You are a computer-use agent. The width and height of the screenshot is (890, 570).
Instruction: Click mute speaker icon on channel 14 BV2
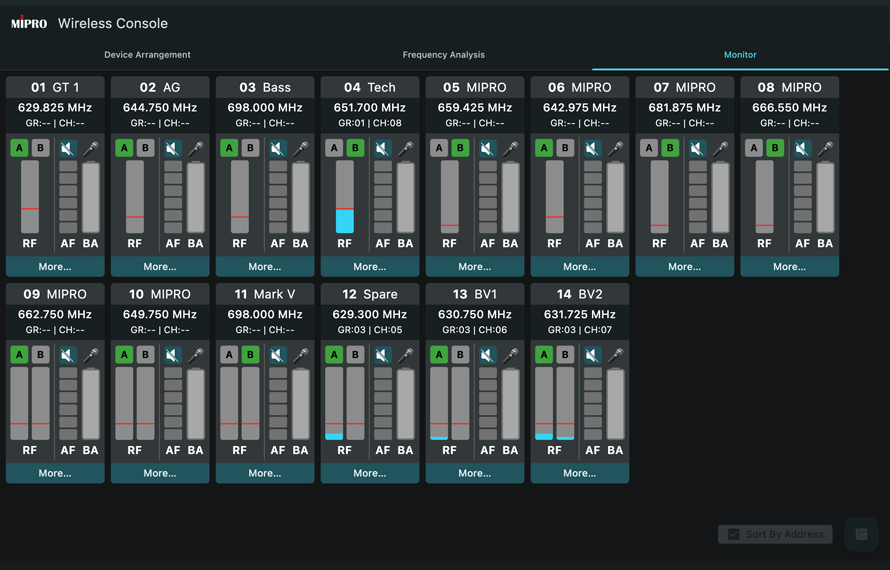click(x=593, y=355)
